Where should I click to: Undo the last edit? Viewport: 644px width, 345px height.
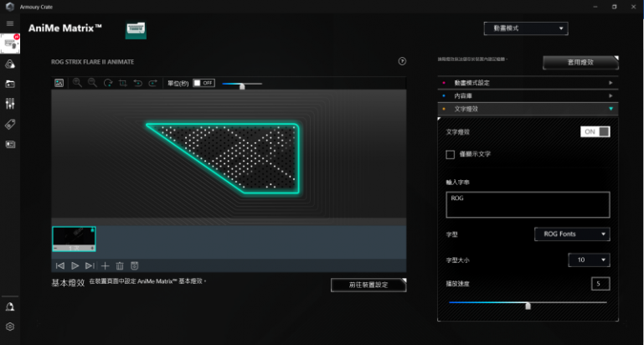tap(138, 83)
